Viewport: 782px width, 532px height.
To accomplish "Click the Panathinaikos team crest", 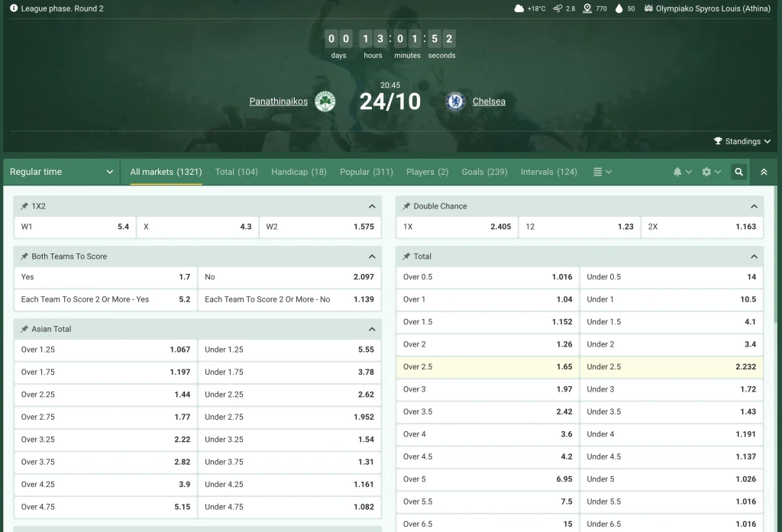I will point(325,102).
